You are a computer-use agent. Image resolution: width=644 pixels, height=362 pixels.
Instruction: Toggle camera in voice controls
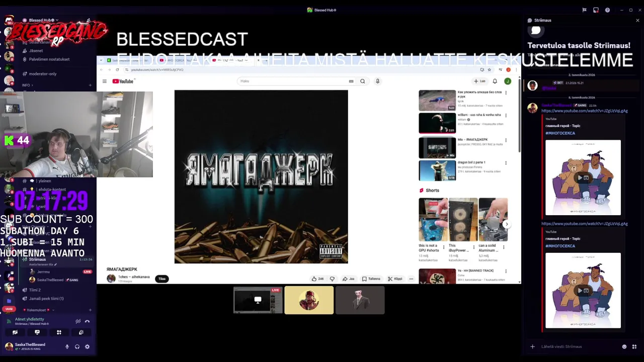15,332
